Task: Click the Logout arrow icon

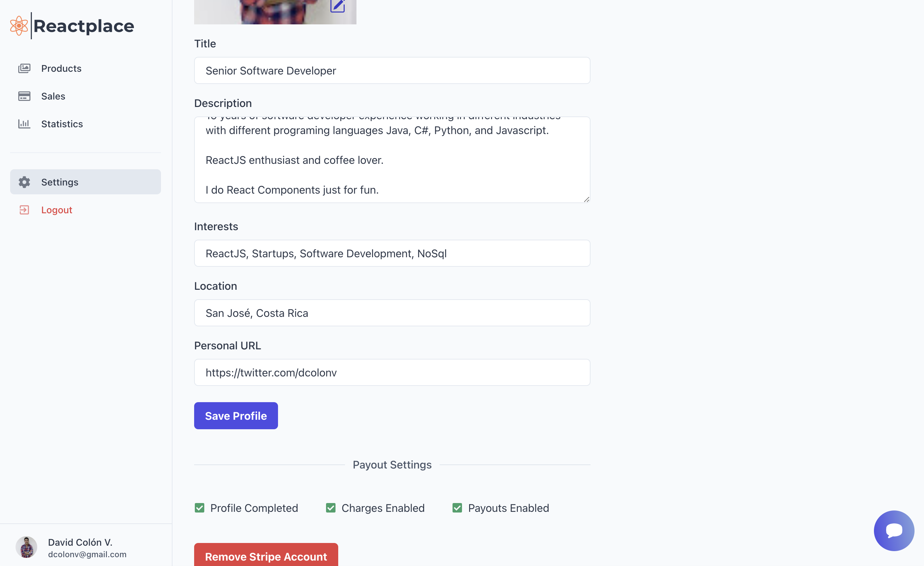Action: click(24, 210)
